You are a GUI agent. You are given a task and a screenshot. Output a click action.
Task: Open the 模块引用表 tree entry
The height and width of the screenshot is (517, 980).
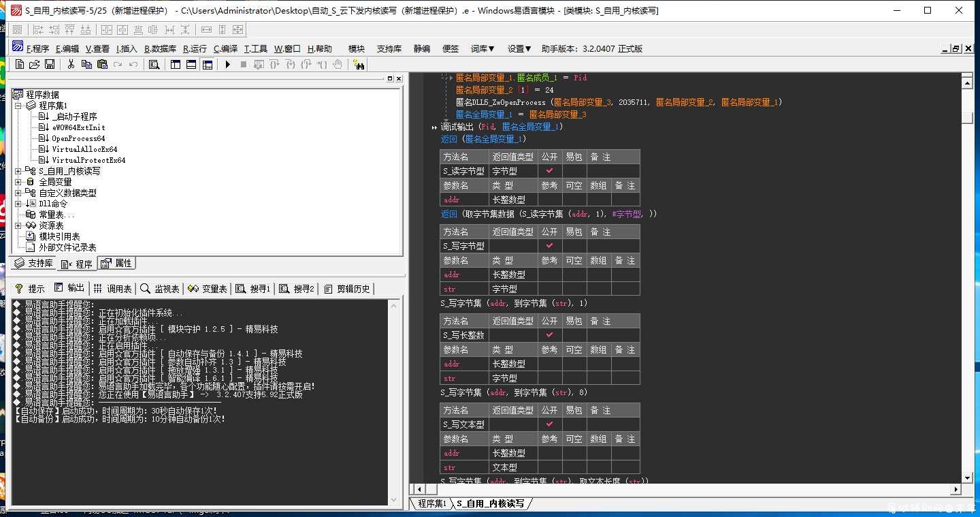(x=59, y=236)
